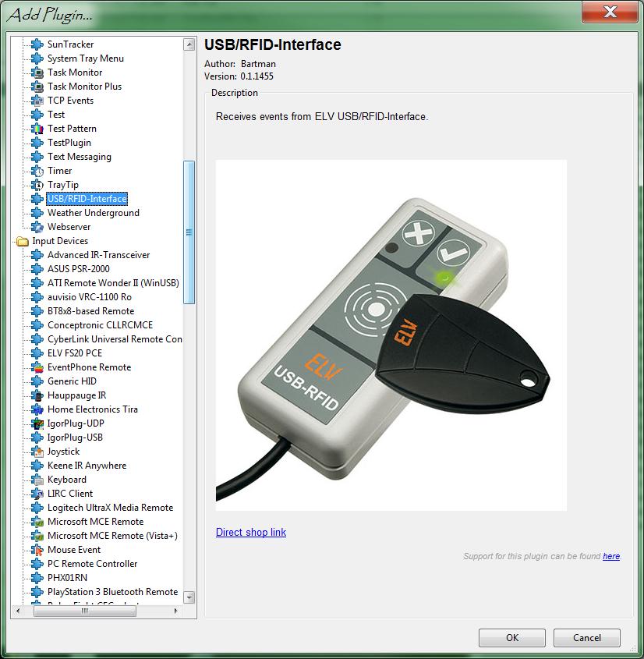This screenshot has height=659, width=644.
Task: Close the Add Plugin dialog
Action: [610, 12]
